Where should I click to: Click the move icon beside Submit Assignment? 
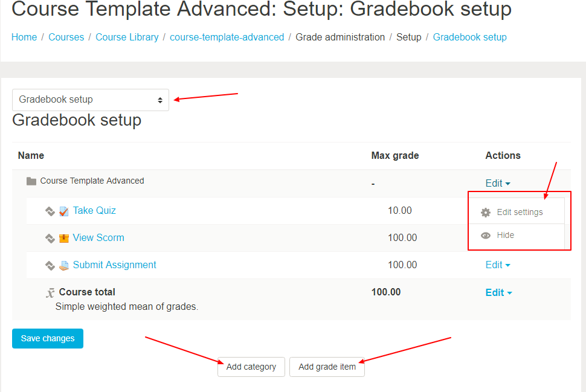click(50, 265)
